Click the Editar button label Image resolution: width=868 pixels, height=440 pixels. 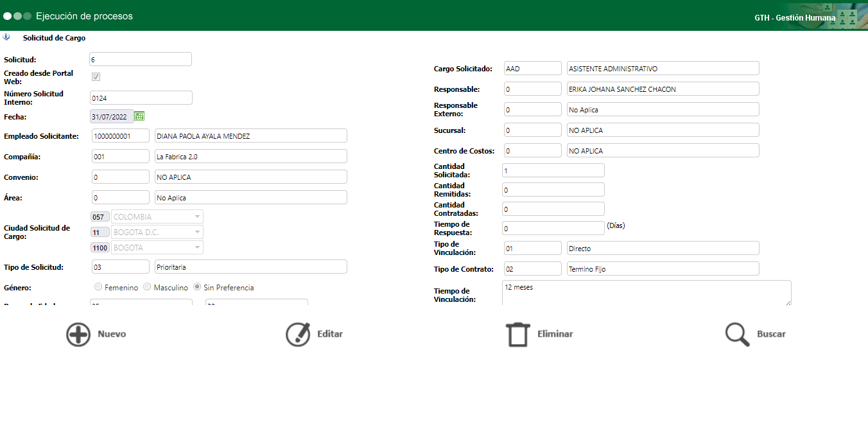coord(330,334)
